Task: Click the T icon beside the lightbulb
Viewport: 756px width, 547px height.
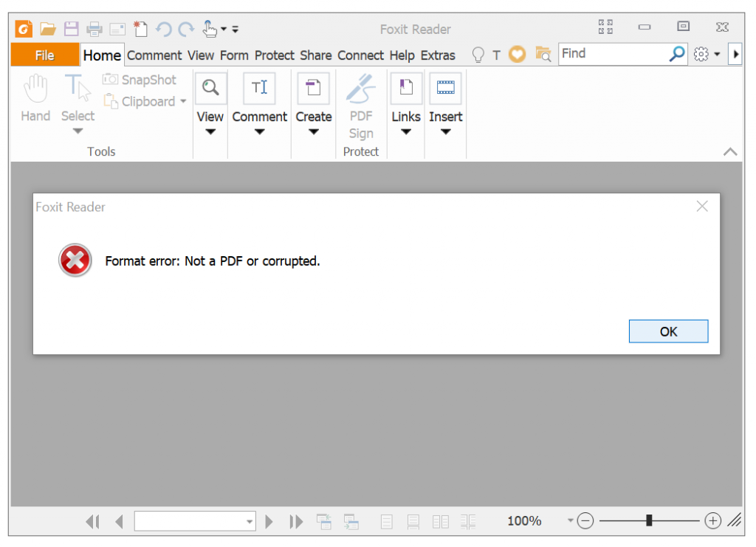Action: pos(497,55)
